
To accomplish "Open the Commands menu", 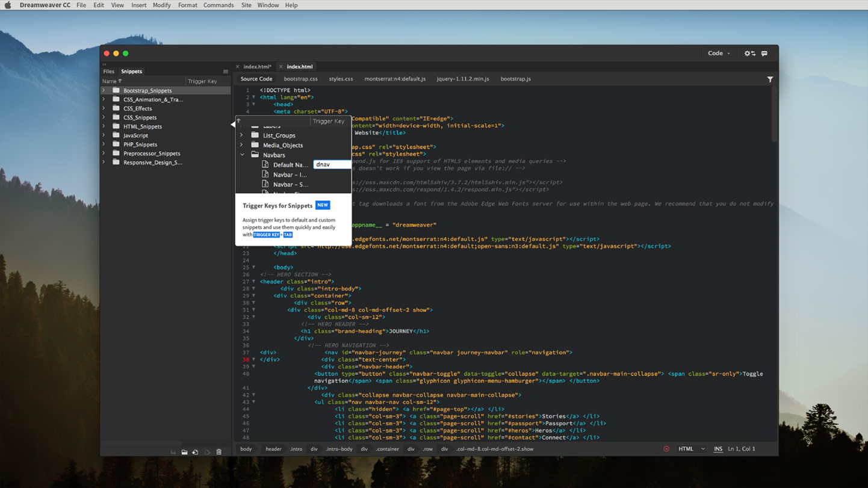I will pyautogui.click(x=219, y=5).
